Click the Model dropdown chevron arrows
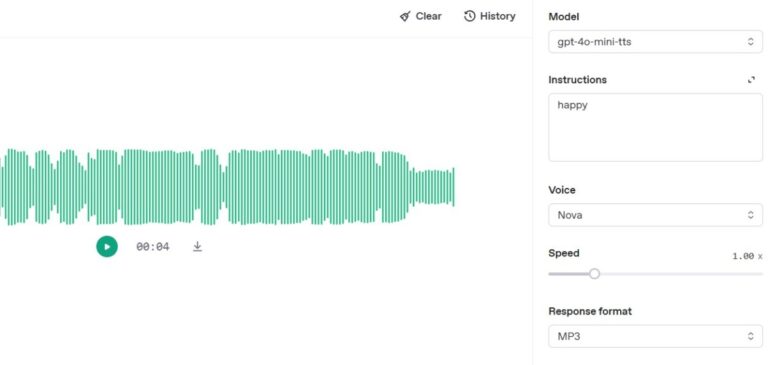The image size is (768, 365). click(750, 42)
